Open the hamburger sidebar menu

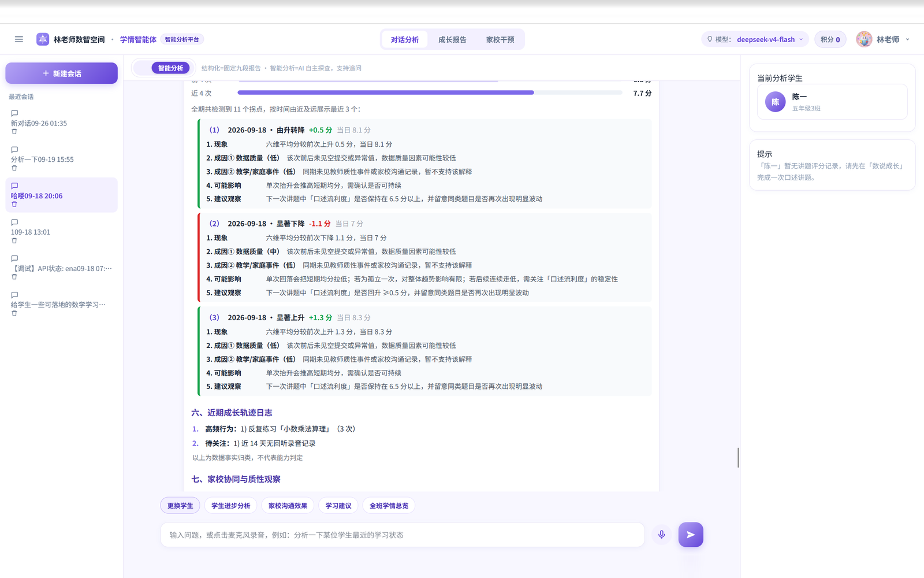point(19,39)
